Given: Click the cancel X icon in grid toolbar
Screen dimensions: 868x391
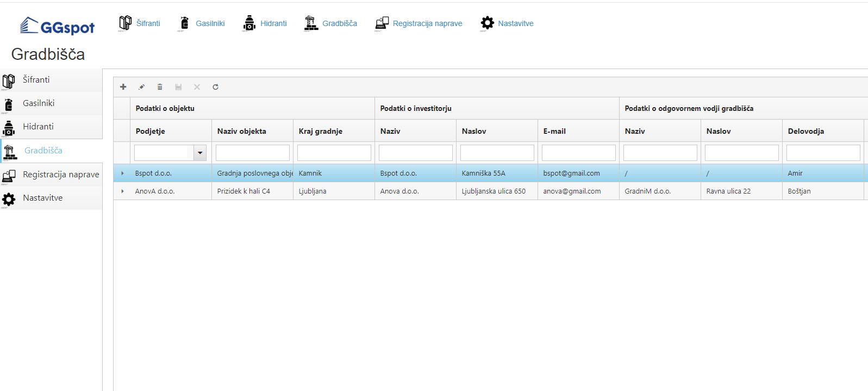Looking at the screenshot, I should coord(197,87).
